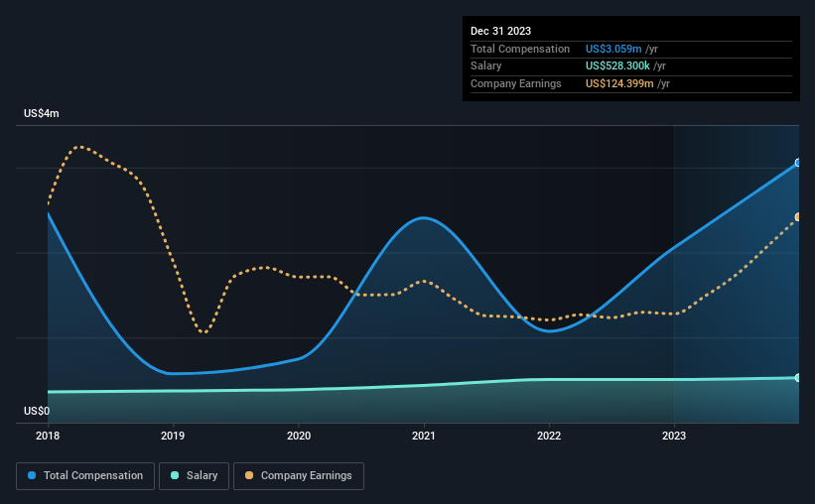Toggle the Salary legend button
Image resolution: width=815 pixels, height=504 pixels.
tap(194, 476)
